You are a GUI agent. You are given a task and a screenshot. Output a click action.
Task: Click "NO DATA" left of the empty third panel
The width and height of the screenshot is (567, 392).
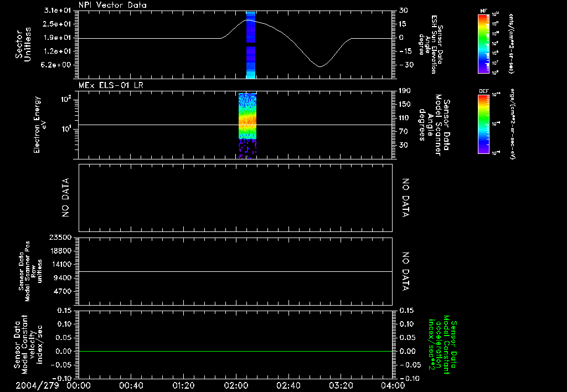tap(65, 198)
